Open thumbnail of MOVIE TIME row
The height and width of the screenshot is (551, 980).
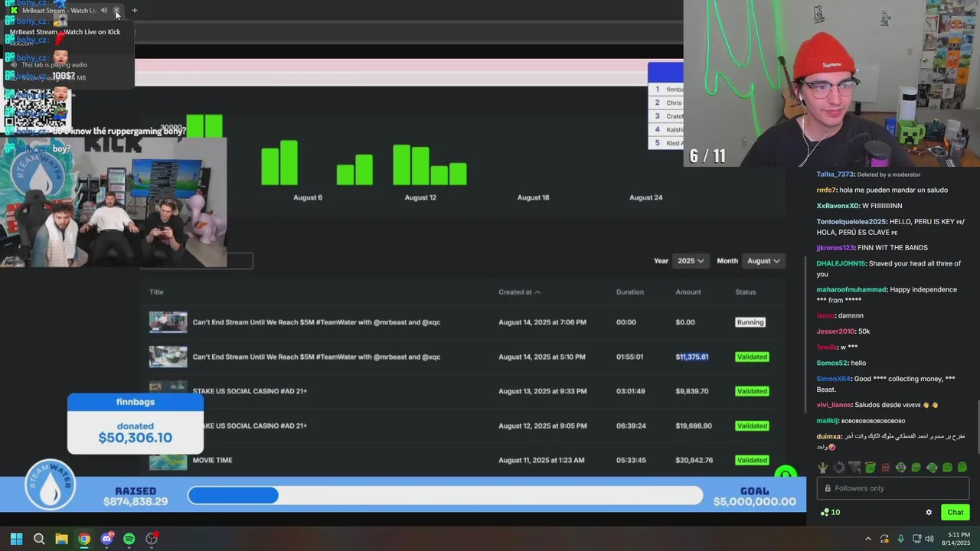click(x=168, y=461)
